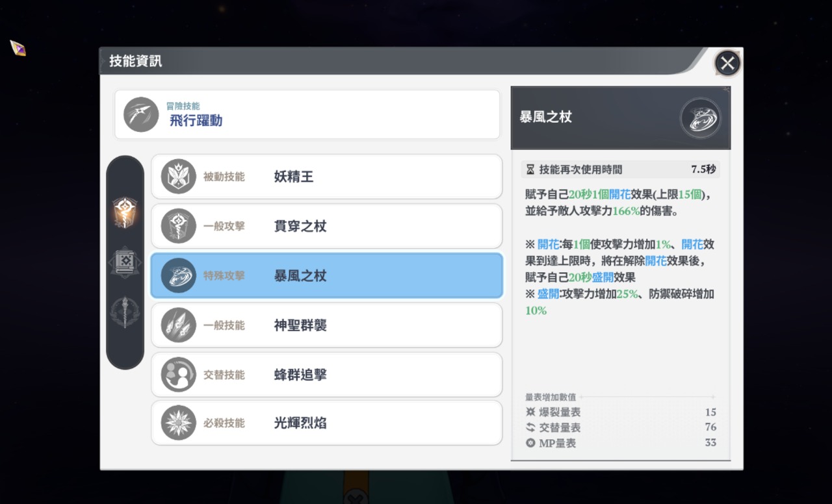Click the 妖精王 passive skill icon
832x504 pixels.
pyautogui.click(x=178, y=177)
